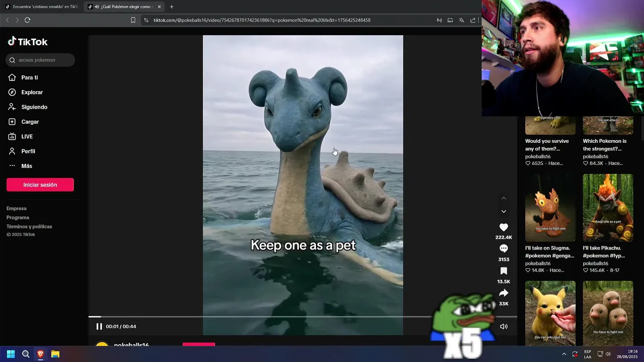Open 'Would you survive any of them?' video title
644x362 pixels.
click(x=547, y=145)
